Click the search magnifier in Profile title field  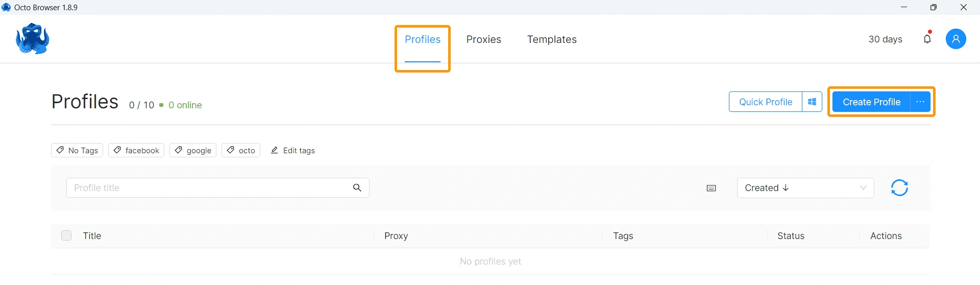point(357,188)
